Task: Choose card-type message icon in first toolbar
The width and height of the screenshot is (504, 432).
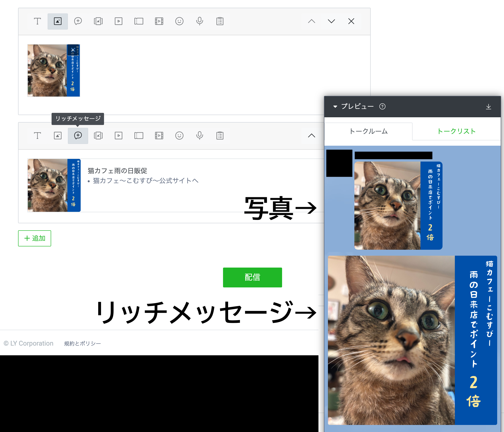Action: (98, 21)
